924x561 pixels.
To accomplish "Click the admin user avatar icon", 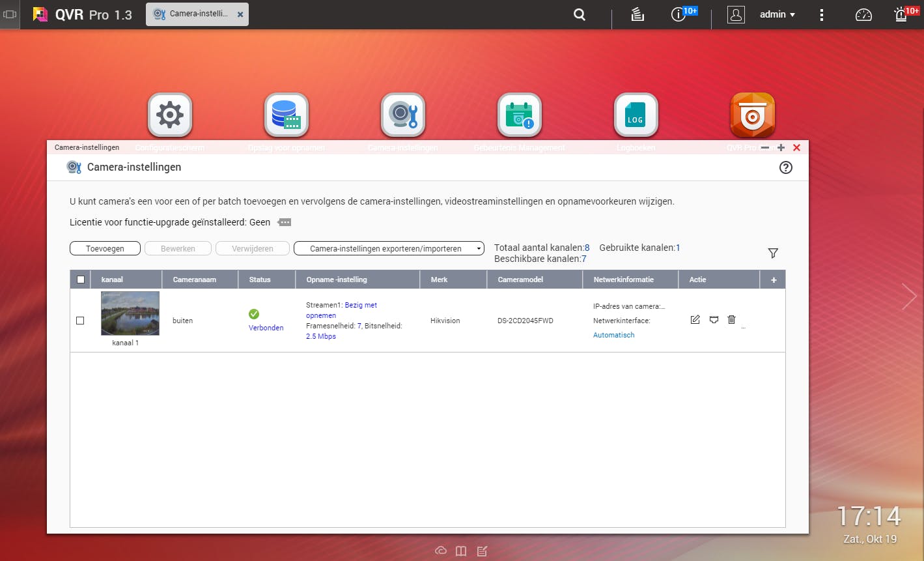I will (736, 14).
